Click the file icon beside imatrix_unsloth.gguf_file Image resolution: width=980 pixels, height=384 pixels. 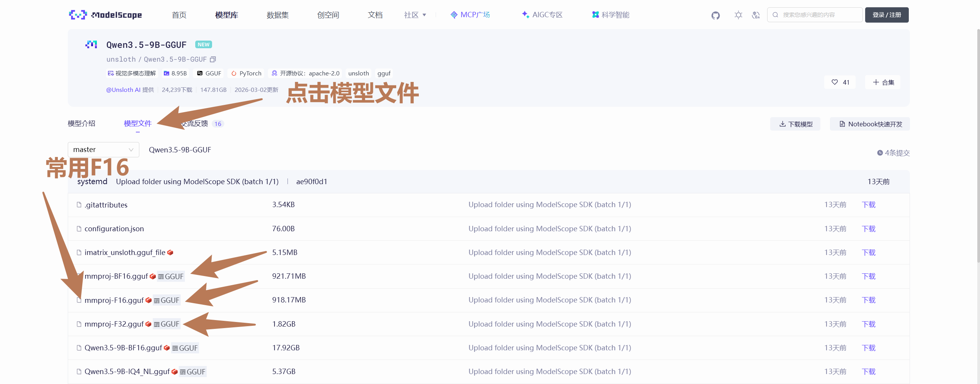click(x=79, y=252)
